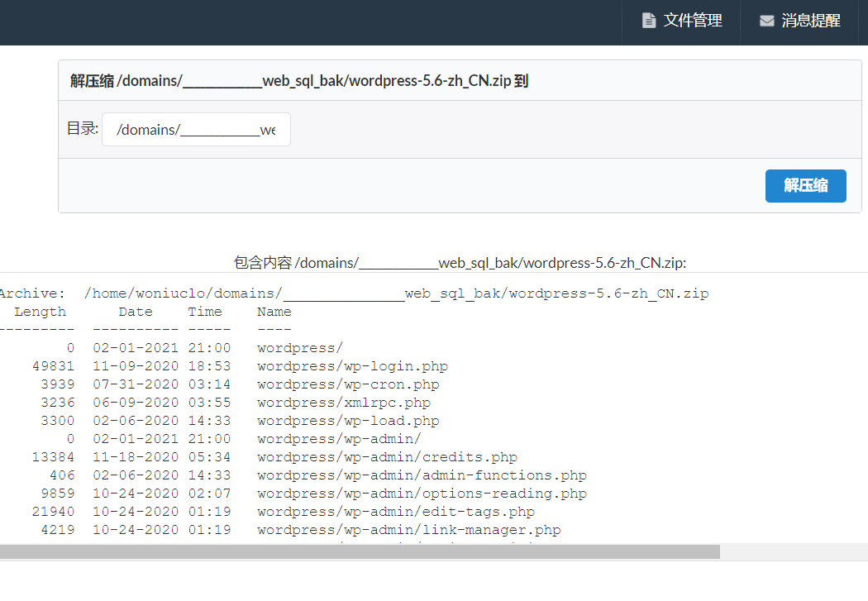Open the 消息提醒 menu item
This screenshot has height=601, width=868.
tap(810, 21)
